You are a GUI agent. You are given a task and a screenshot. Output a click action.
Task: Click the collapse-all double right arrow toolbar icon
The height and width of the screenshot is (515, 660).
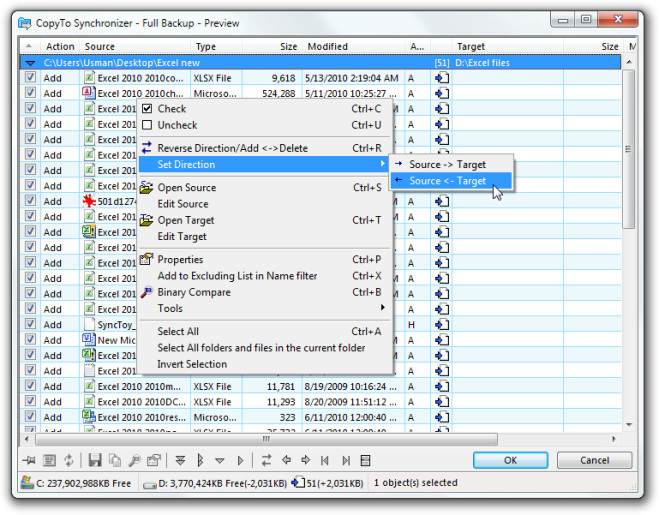(x=200, y=461)
